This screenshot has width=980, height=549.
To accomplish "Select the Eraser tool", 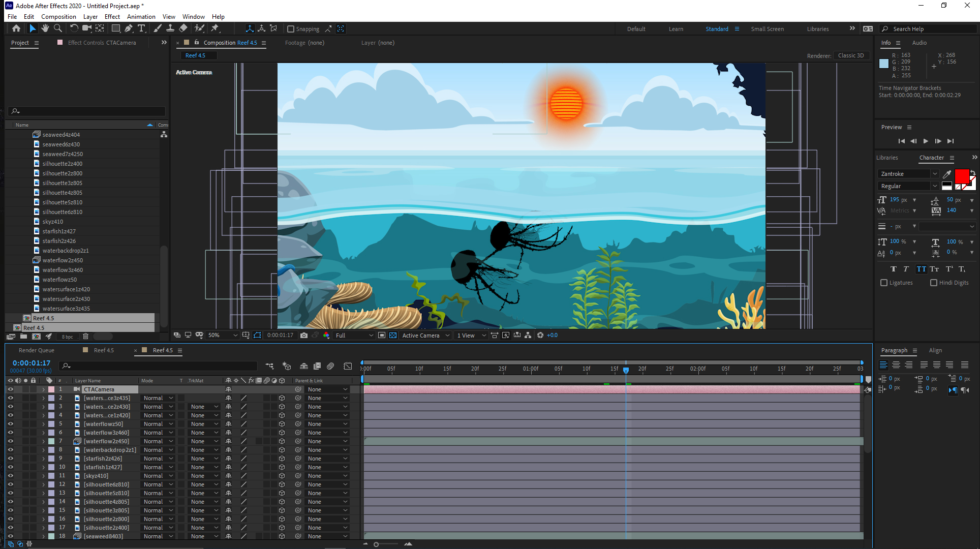I will (183, 28).
